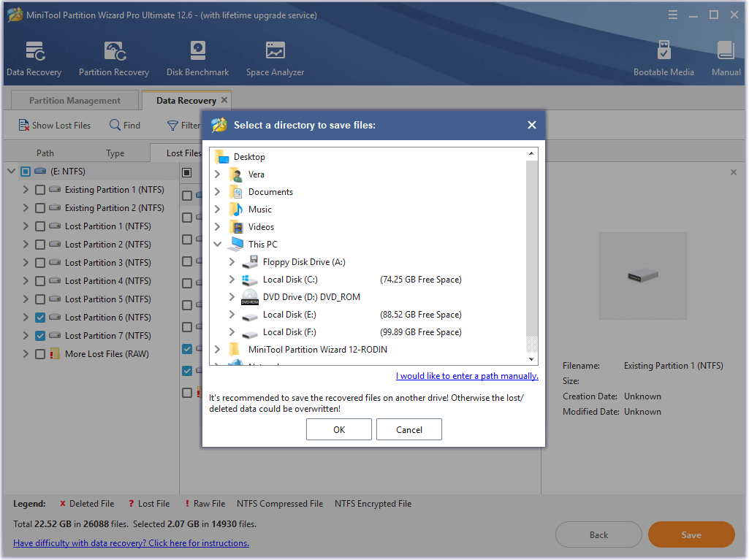Uncheck Lost Partition 7 (NTFS)
Viewport: 749px width, 560px height.
(x=40, y=336)
